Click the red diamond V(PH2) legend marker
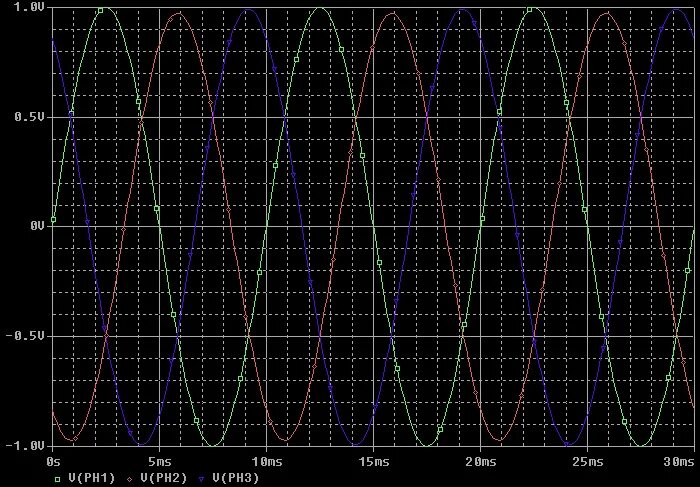Viewport: 700px width, 487px height. pos(130,479)
